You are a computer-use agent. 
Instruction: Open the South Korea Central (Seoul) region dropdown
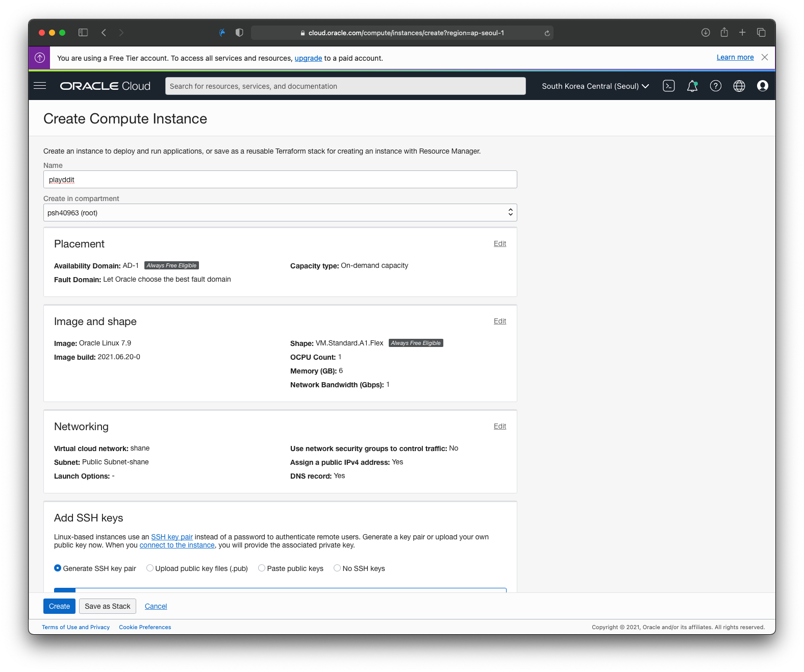coord(595,86)
